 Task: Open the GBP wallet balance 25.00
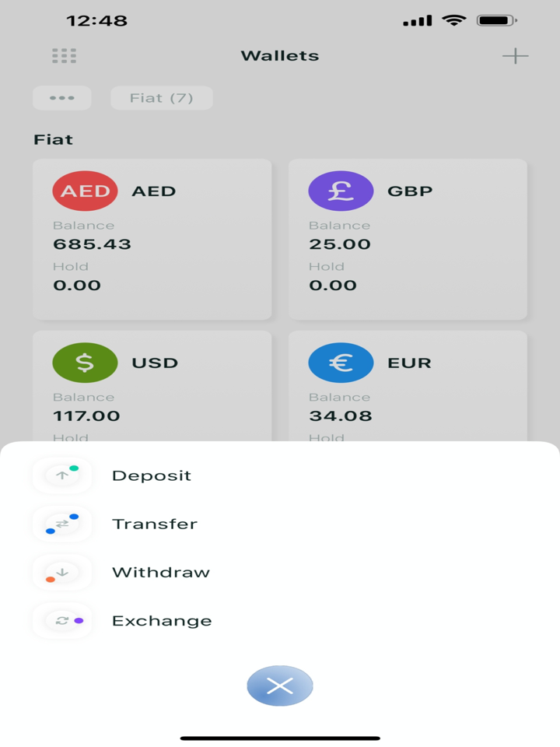tap(339, 244)
